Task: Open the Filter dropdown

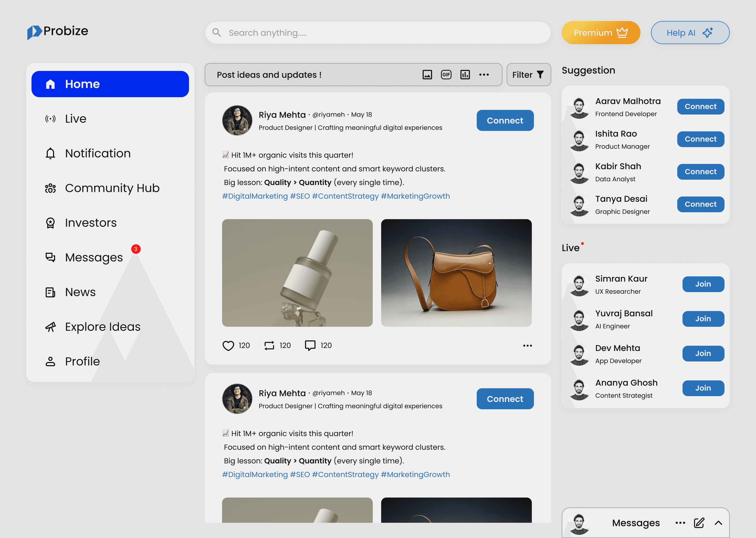Action: tap(529, 75)
